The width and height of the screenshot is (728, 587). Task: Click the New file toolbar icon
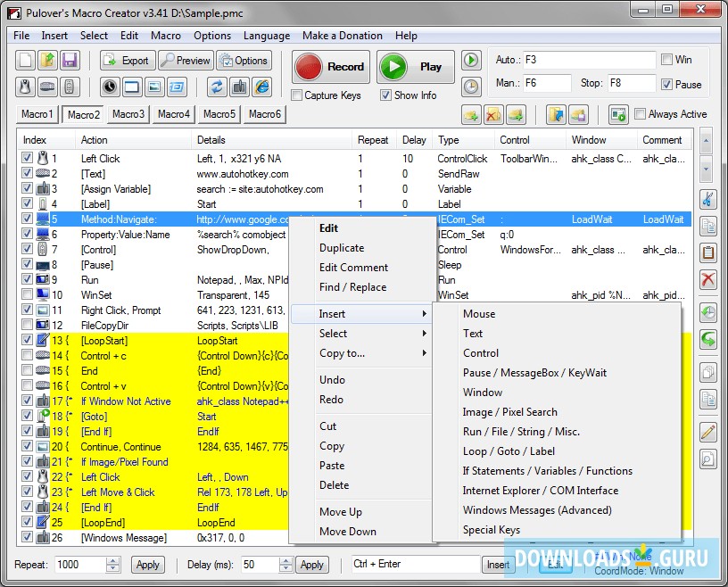pos(26,61)
